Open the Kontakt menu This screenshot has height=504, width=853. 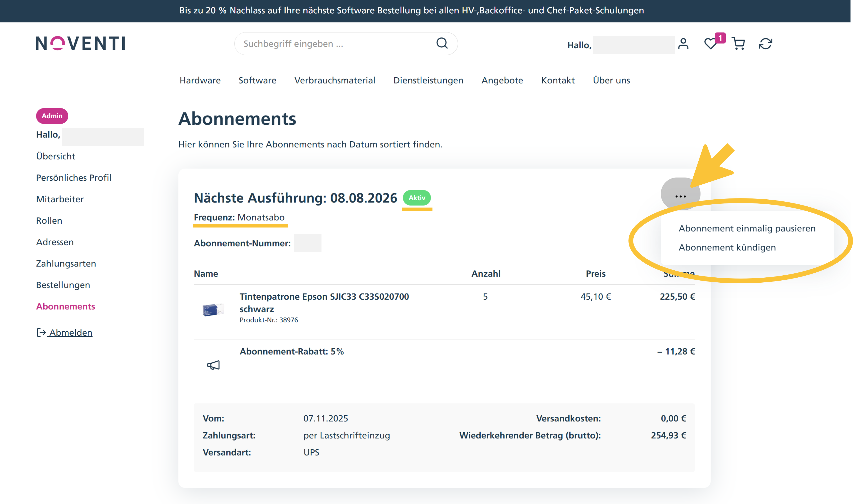pos(558,81)
